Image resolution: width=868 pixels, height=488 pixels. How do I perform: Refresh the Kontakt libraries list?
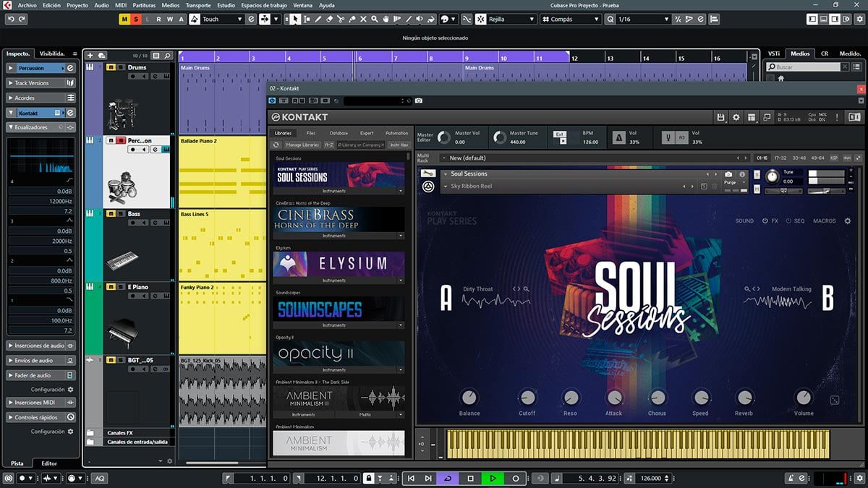(x=276, y=145)
